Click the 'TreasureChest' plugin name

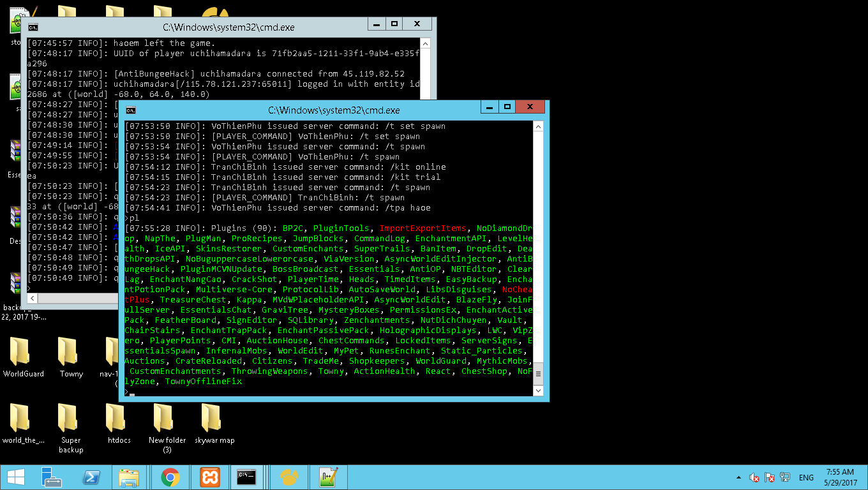pos(193,300)
